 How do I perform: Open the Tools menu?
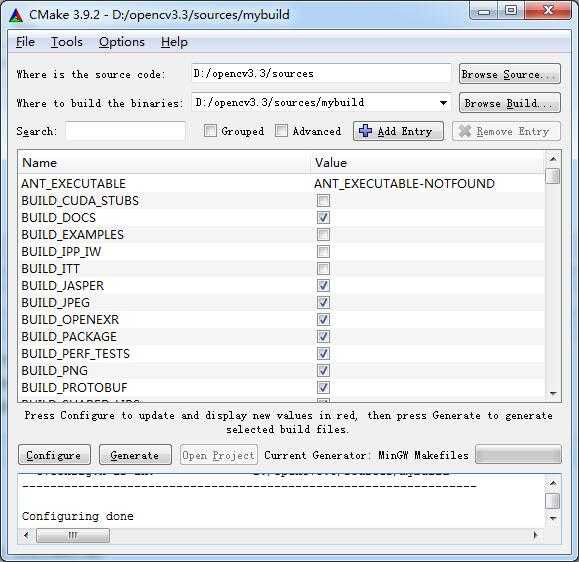[66, 42]
